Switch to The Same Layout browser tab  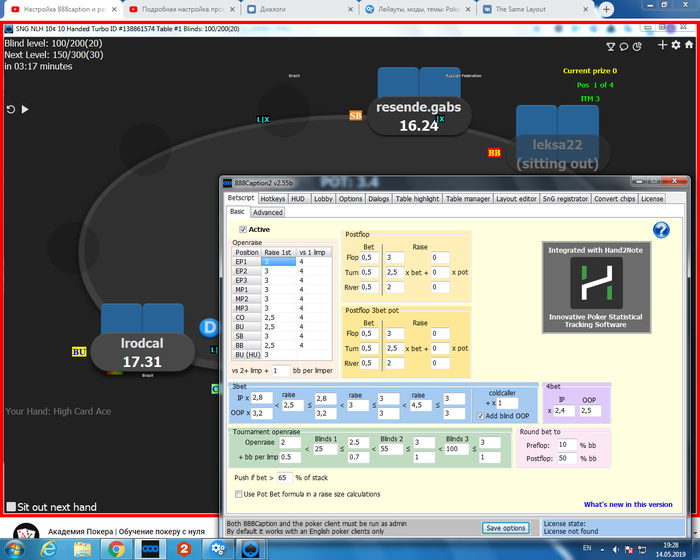coord(536,9)
